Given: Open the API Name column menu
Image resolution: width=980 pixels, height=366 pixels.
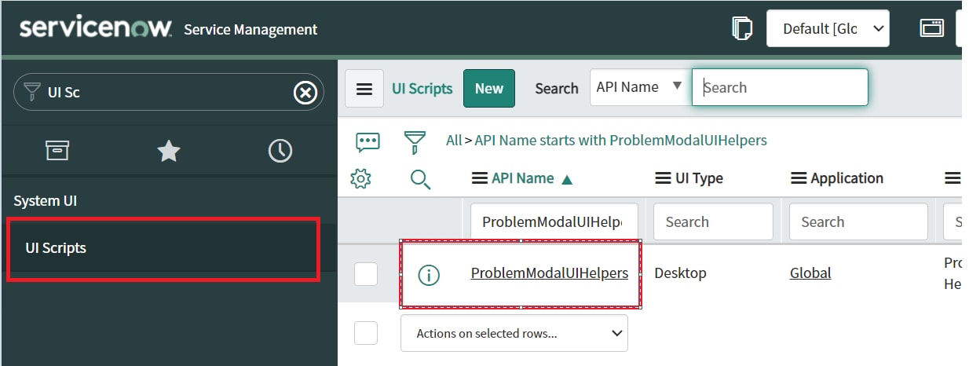Looking at the screenshot, I should (x=479, y=179).
